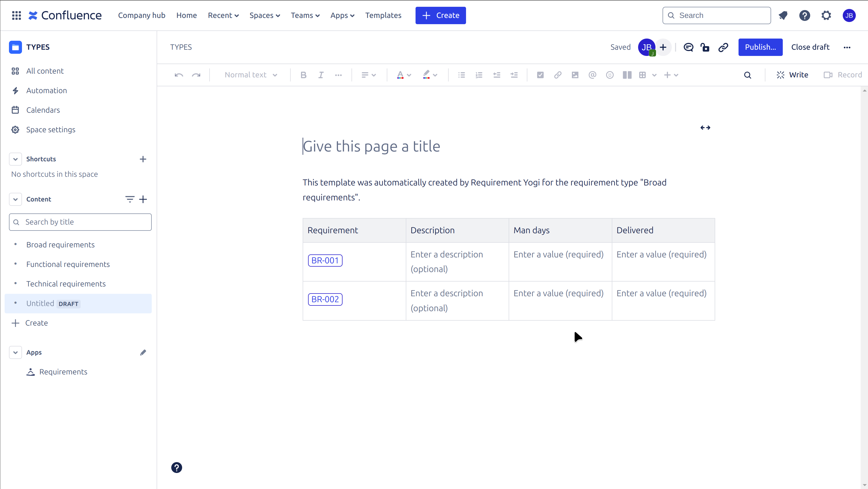868x489 pixels.
Task: Toggle the Apps section collapse
Action: coord(15,352)
